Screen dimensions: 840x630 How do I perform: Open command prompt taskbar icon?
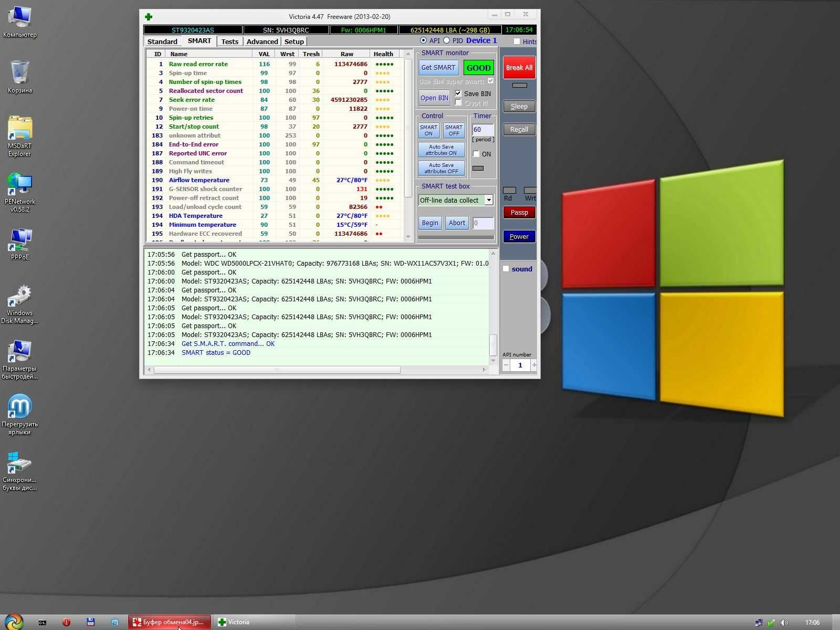tap(43, 623)
